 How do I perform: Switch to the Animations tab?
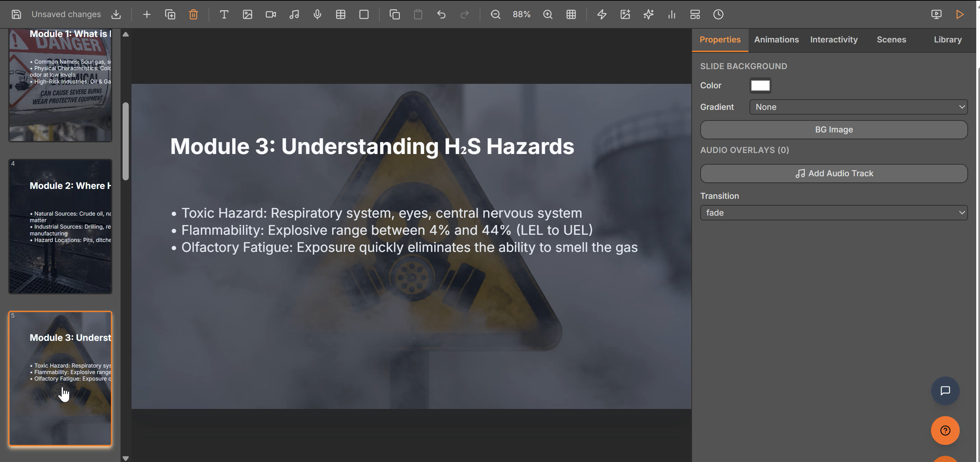[x=777, y=40]
